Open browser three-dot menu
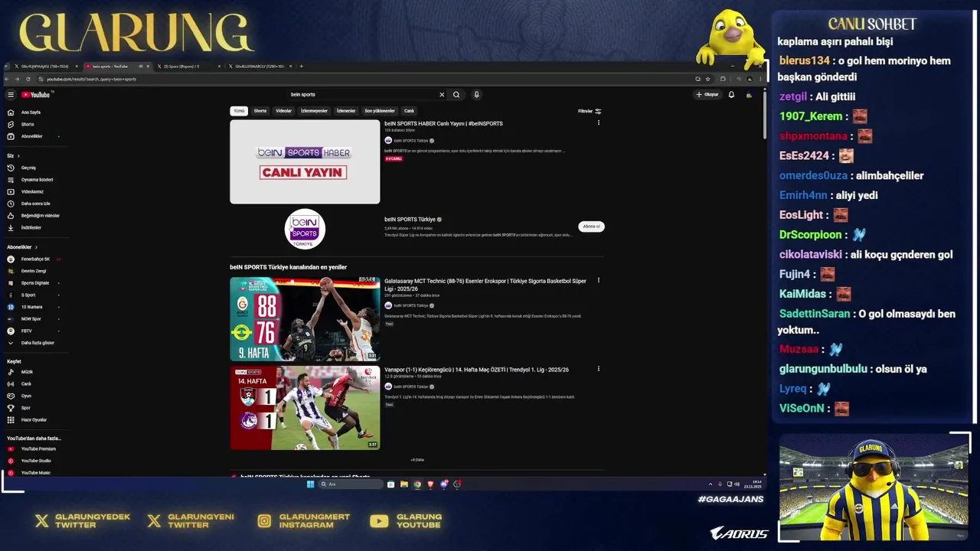980x551 pixels. click(x=759, y=79)
